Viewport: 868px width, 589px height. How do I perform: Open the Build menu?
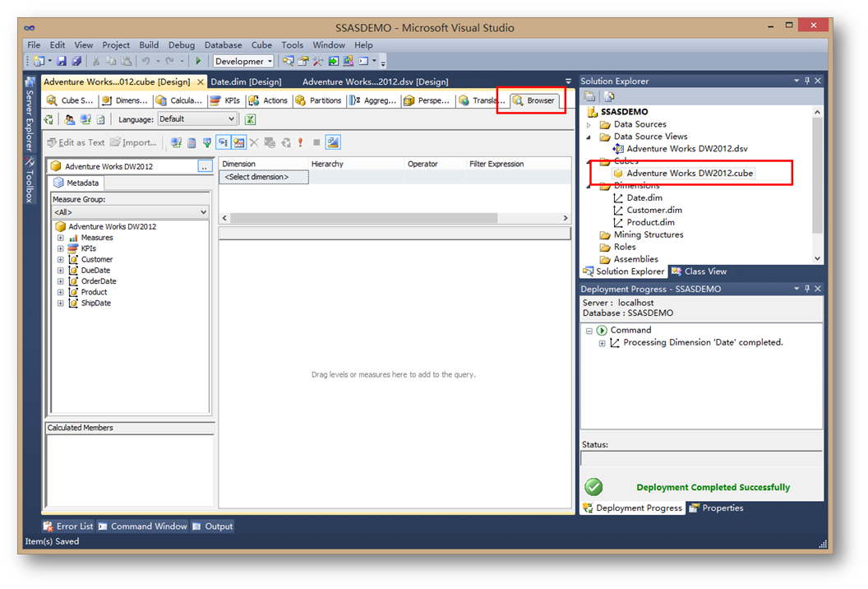149,45
